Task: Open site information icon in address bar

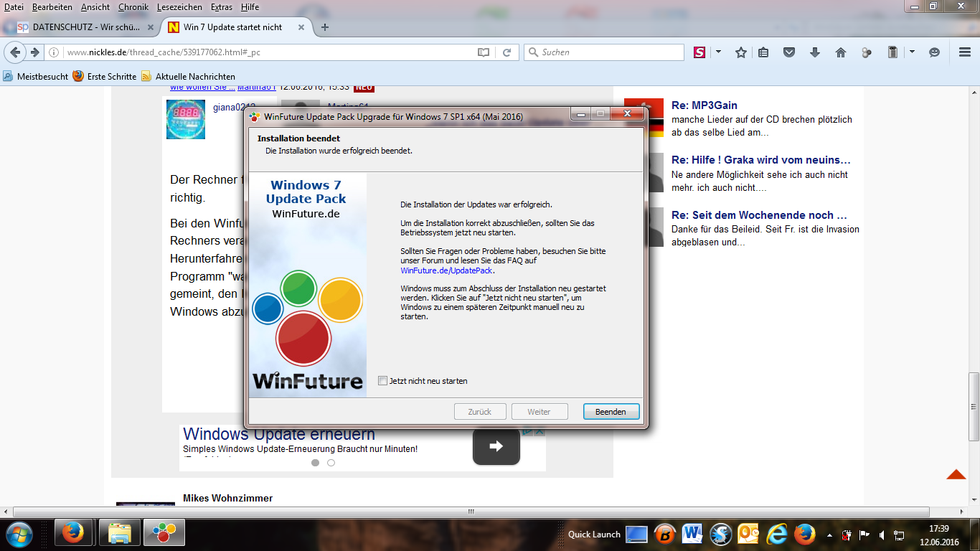Action: pos(54,52)
